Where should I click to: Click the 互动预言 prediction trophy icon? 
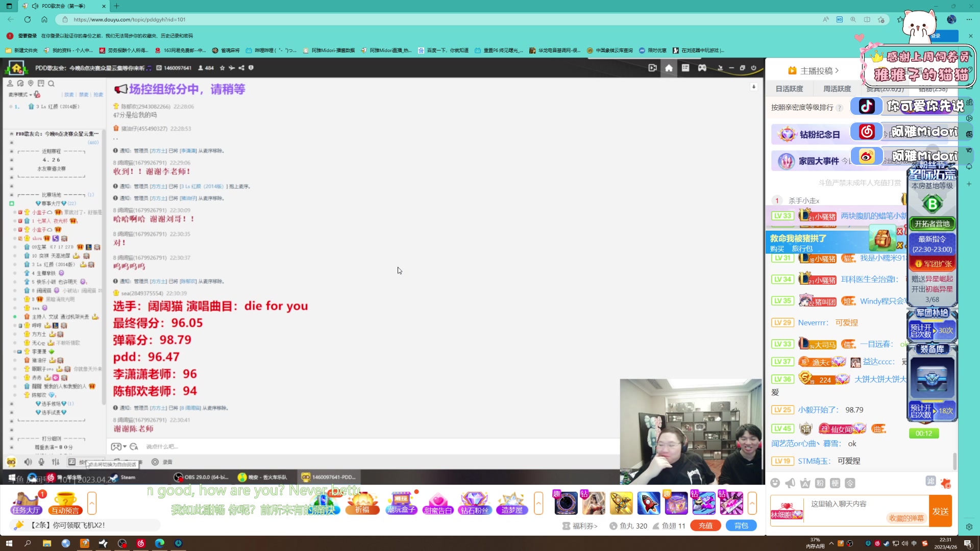65,503
